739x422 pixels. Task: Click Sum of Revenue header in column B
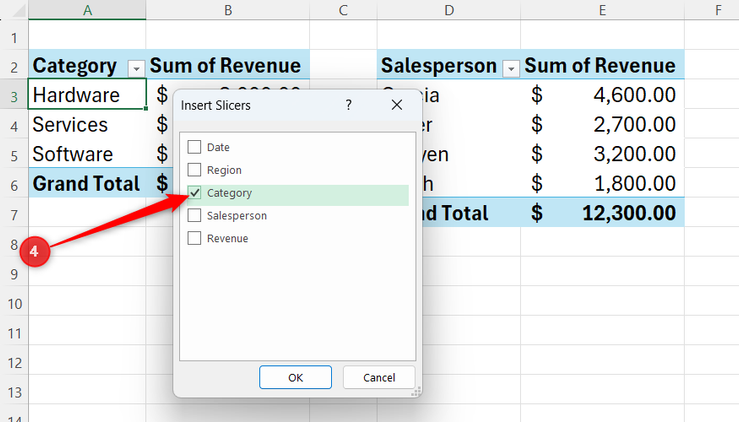tap(228, 65)
